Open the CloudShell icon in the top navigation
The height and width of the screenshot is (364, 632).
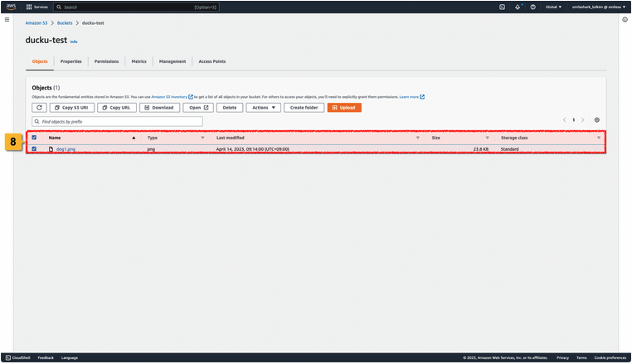point(502,7)
